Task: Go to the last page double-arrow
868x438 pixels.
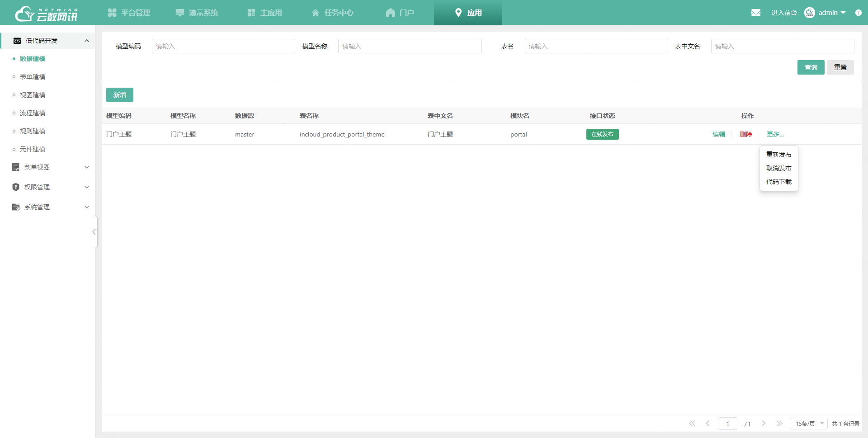Action: [779, 424]
